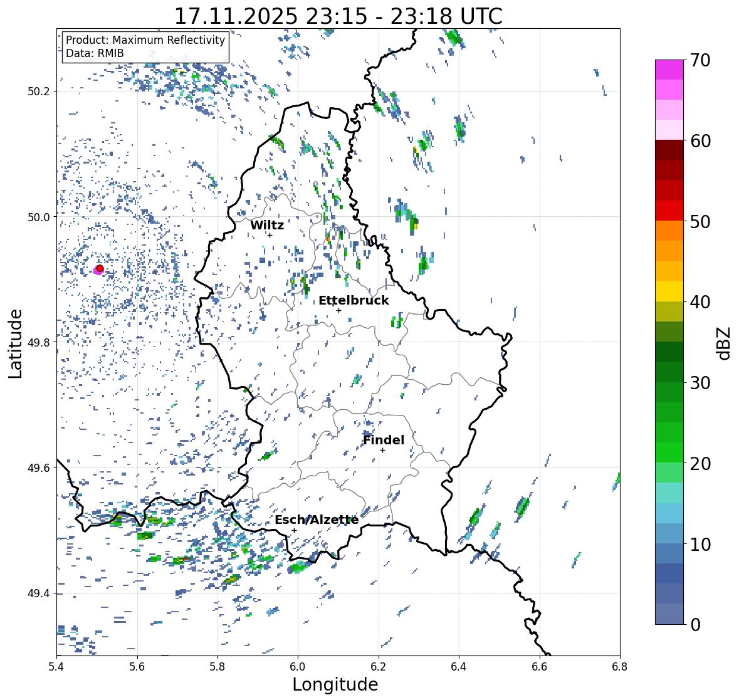Click the 70 dBZ colorbar label
The width and height of the screenshot is (739, 700).
pos(700,60)
